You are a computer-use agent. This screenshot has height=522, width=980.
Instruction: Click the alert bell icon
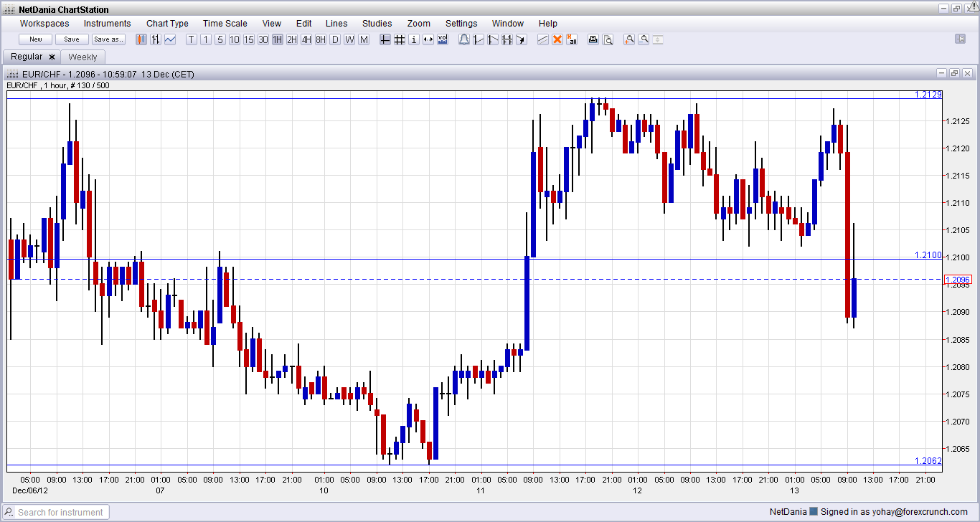[x=464, y=39]
